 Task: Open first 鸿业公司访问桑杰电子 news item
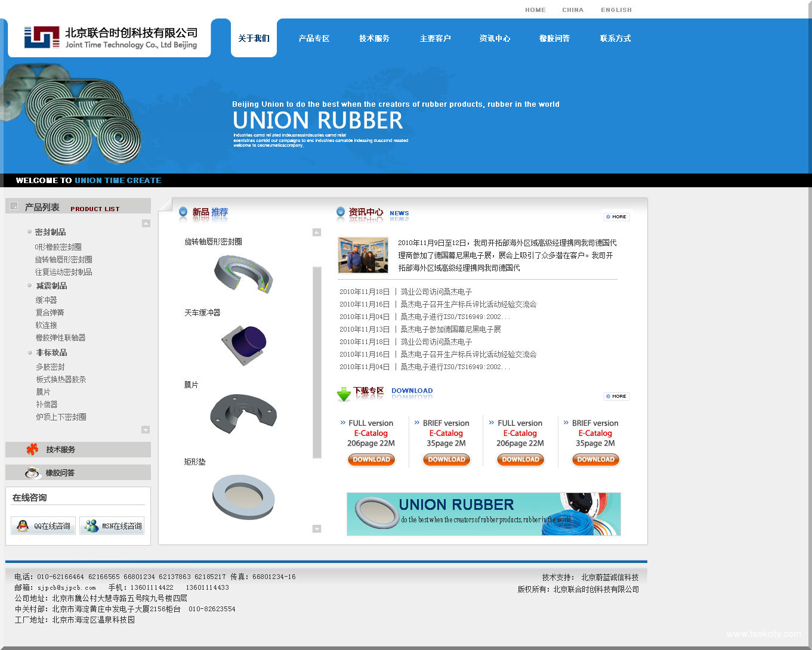(436, 292)
